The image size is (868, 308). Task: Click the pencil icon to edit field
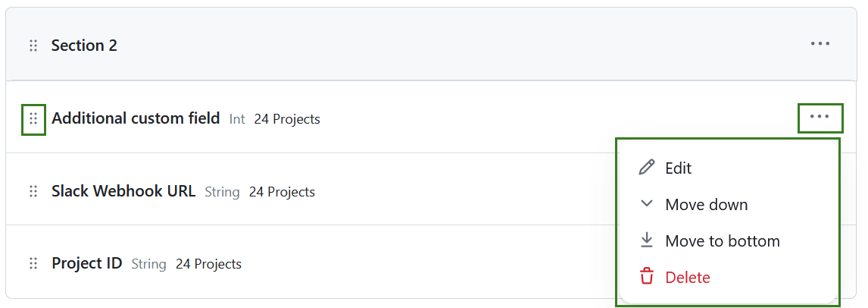(646, 168)
